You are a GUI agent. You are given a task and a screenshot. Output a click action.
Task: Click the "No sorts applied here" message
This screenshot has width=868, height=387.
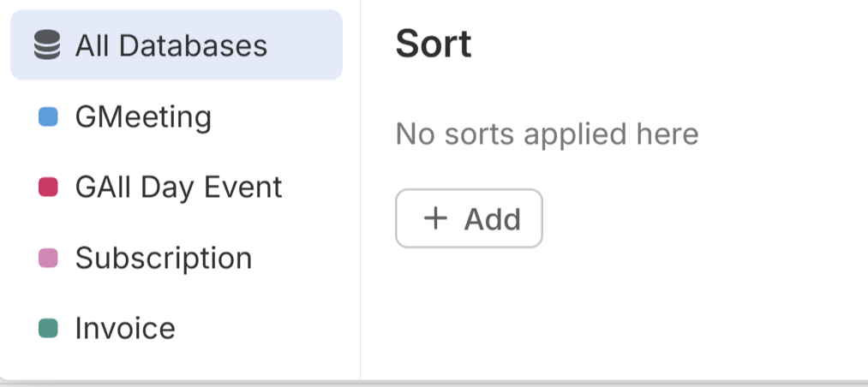[547, 134]
